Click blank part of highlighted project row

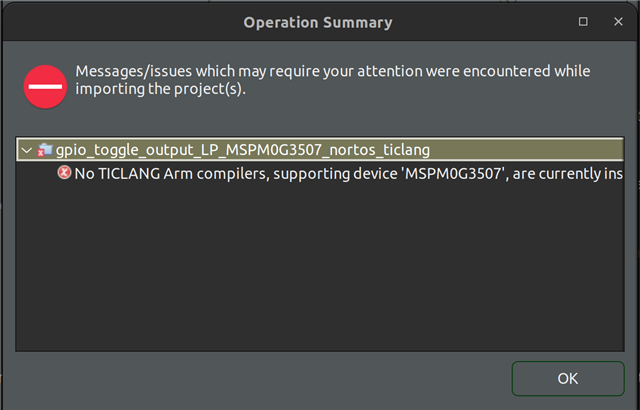527,150
